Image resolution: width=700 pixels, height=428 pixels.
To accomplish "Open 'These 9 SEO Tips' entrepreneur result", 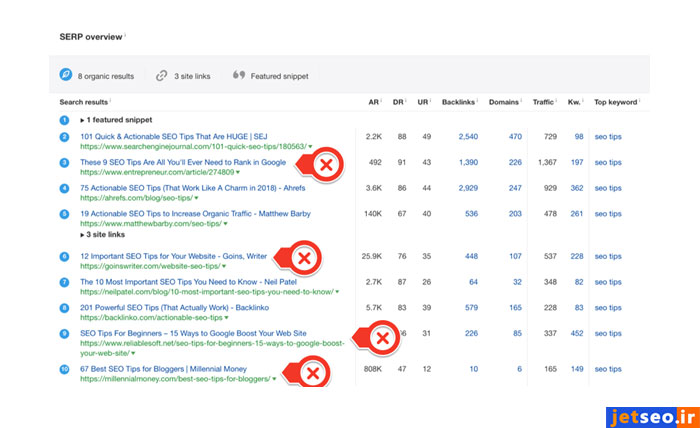I will tap(183, 162).
